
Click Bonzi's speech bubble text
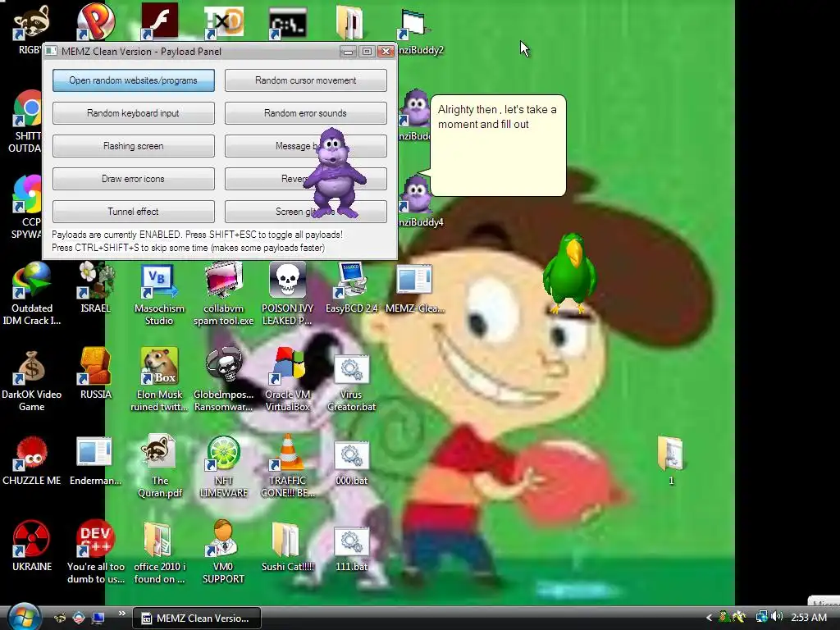point(497,116)
